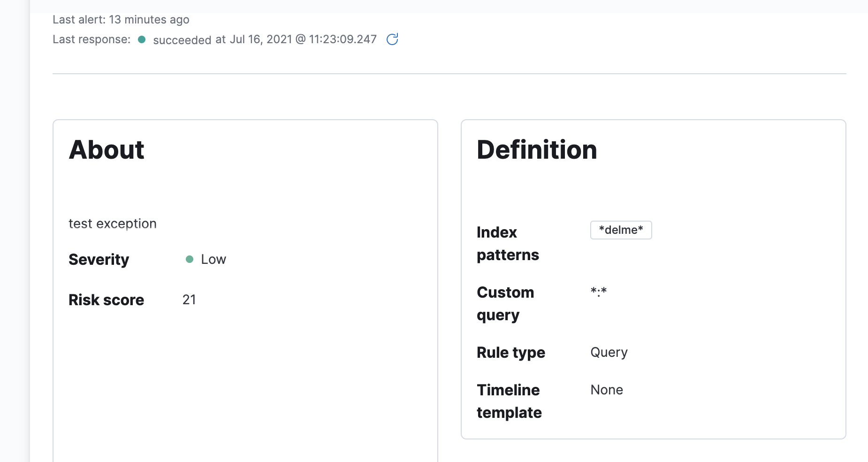Screen dimensions: 868x462
Task: Click the Custom query label
Action: tap(505, 303)
